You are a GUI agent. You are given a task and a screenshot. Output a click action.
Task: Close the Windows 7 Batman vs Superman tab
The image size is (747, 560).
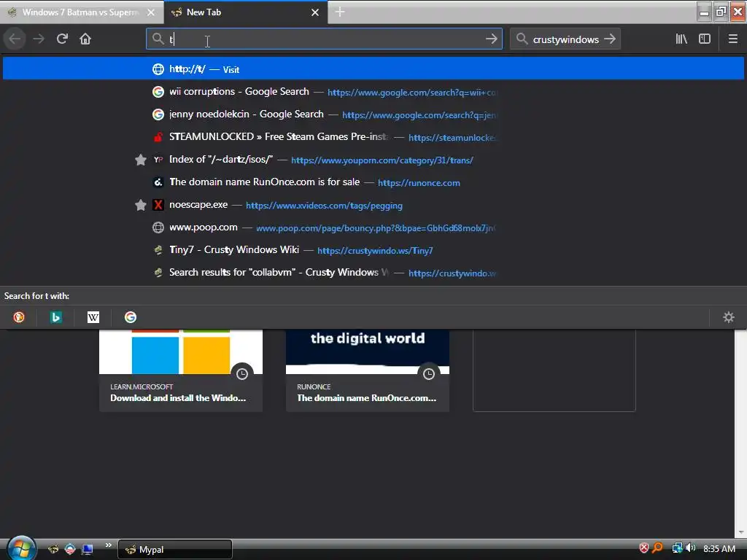151,12
